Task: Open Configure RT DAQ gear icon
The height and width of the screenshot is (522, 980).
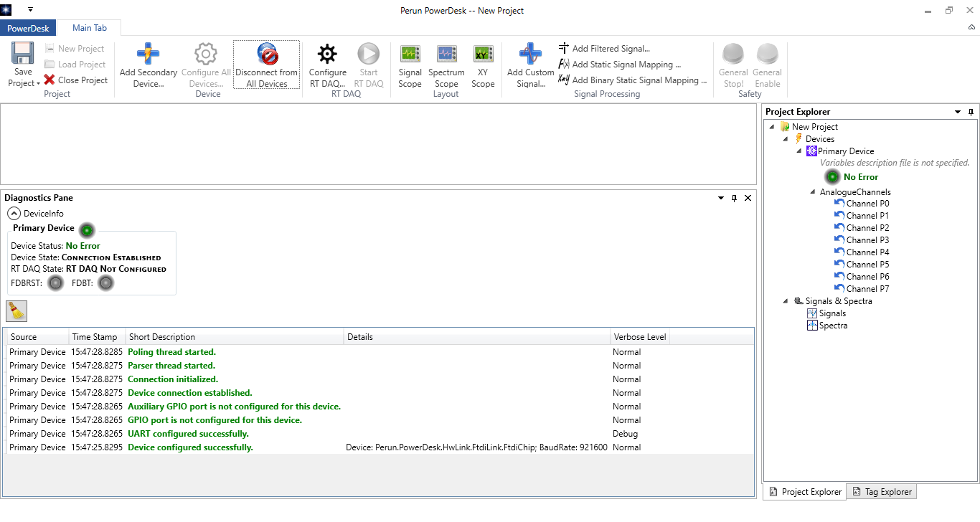Action: [x=327, y=54]
